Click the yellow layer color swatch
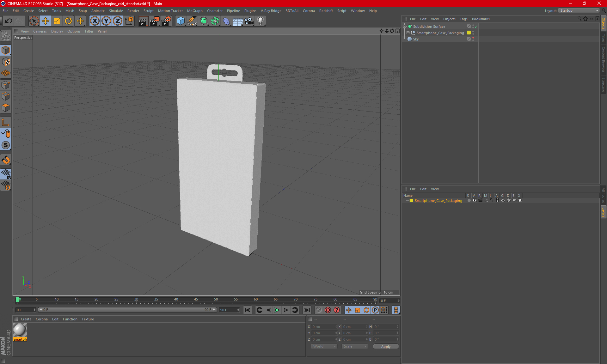This screenshot has height=364, width=607. pos(411,201)
